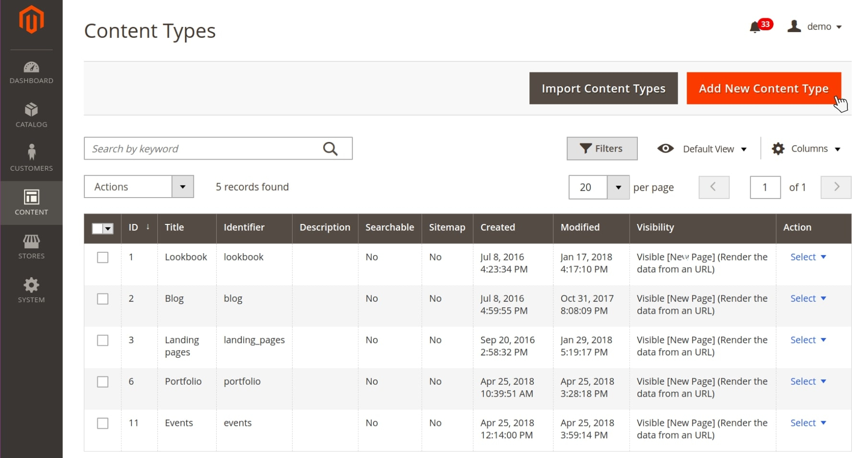Open notifications bell with 33 alerts
The image size is (868, 458).
756,26
